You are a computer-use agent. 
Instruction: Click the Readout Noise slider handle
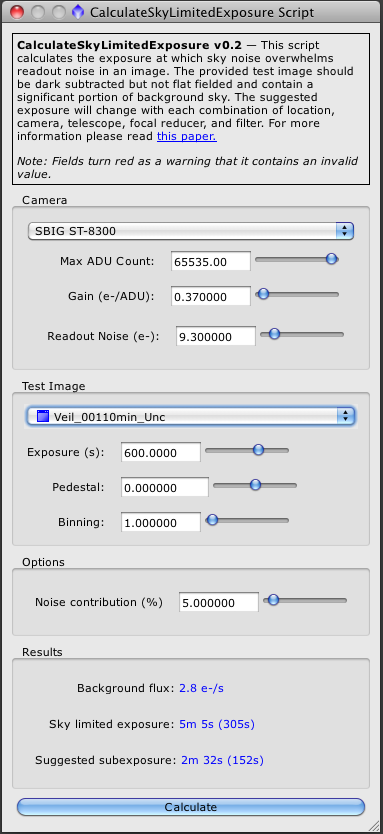pos(274,334)
